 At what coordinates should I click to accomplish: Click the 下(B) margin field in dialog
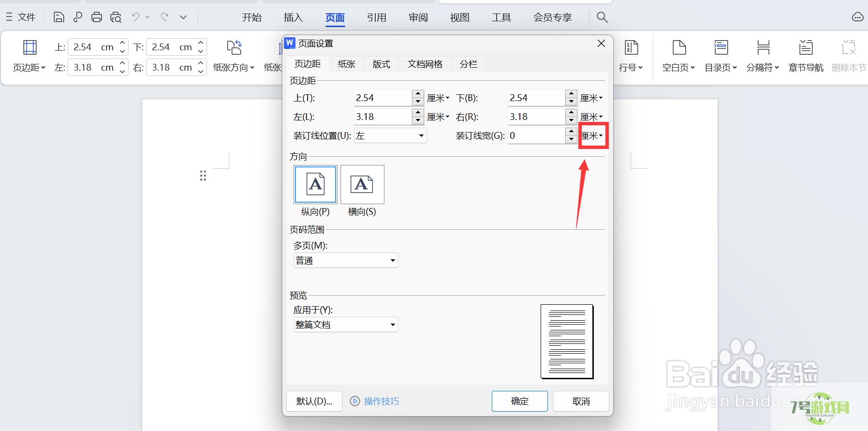pyautogui.click(x=537, y=98)
